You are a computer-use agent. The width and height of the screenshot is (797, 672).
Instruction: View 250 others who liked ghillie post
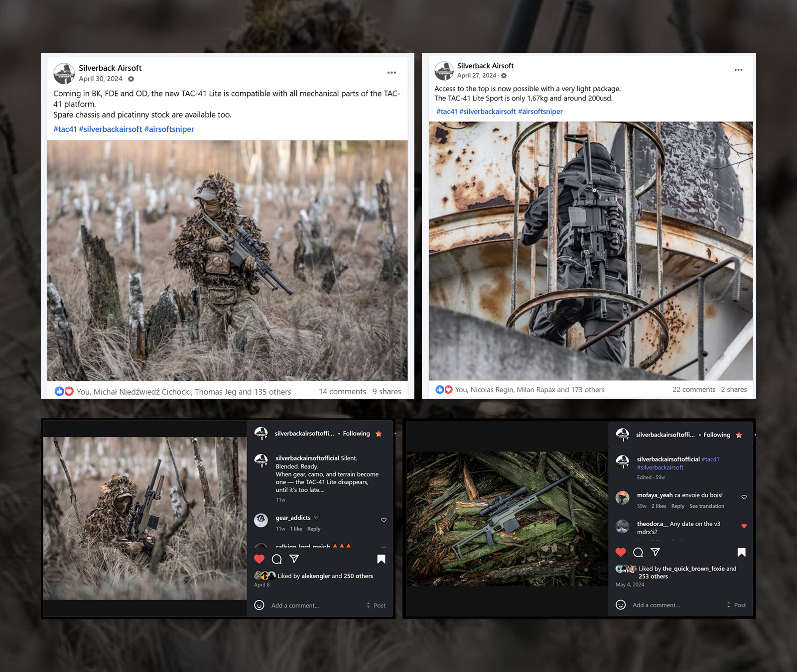[x=358, y=576]
